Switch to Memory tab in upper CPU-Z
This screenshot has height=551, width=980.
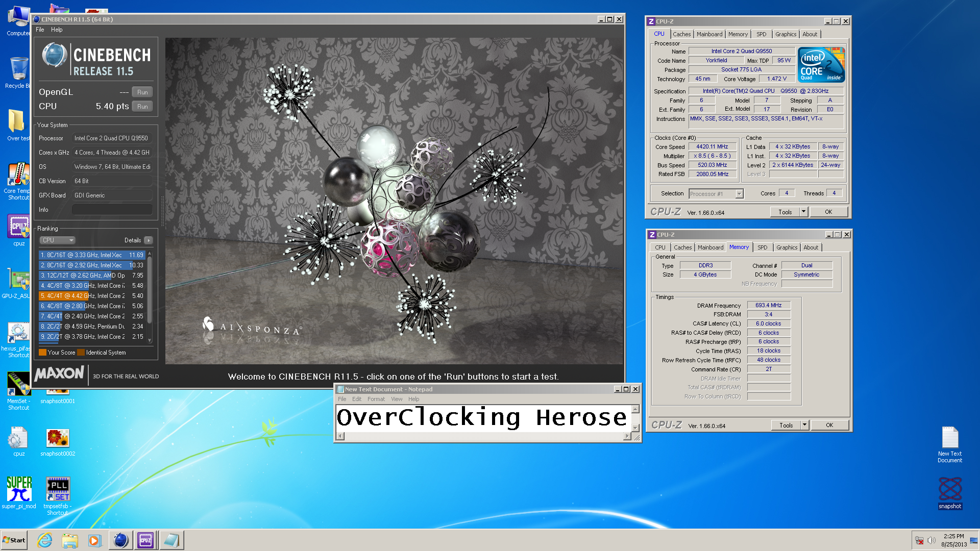[738, 34]
